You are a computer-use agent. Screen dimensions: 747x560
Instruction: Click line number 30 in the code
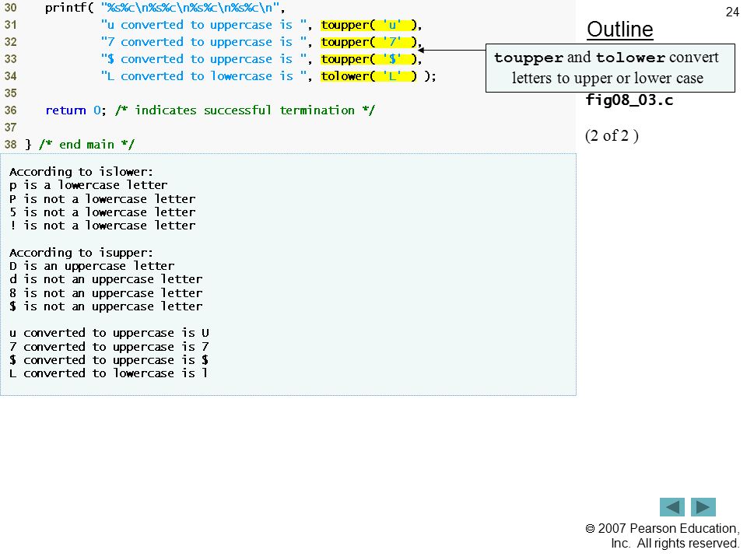coord(10,8)
